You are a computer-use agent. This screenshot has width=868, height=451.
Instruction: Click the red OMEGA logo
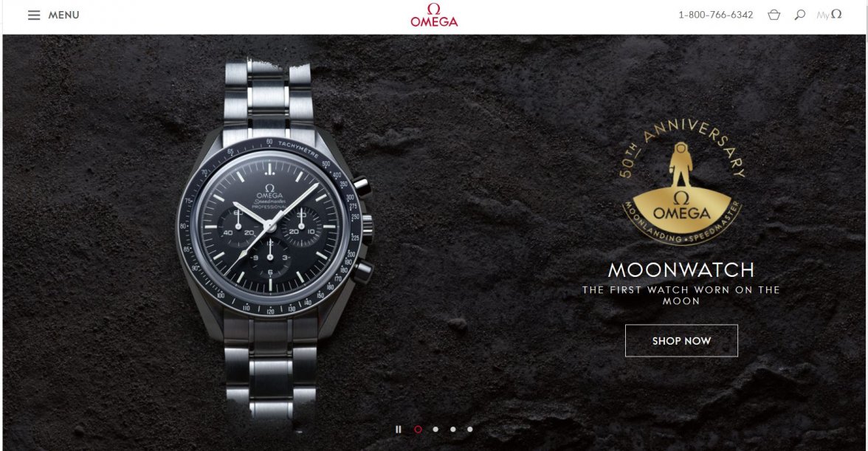pyautogui.click(x=434, y=16)
